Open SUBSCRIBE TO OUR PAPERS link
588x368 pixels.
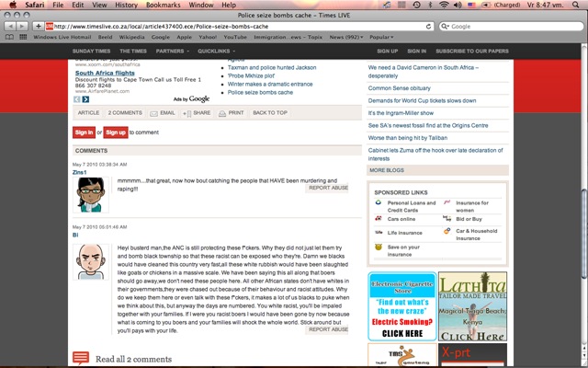pyautogui.click(x=472, y=52)
